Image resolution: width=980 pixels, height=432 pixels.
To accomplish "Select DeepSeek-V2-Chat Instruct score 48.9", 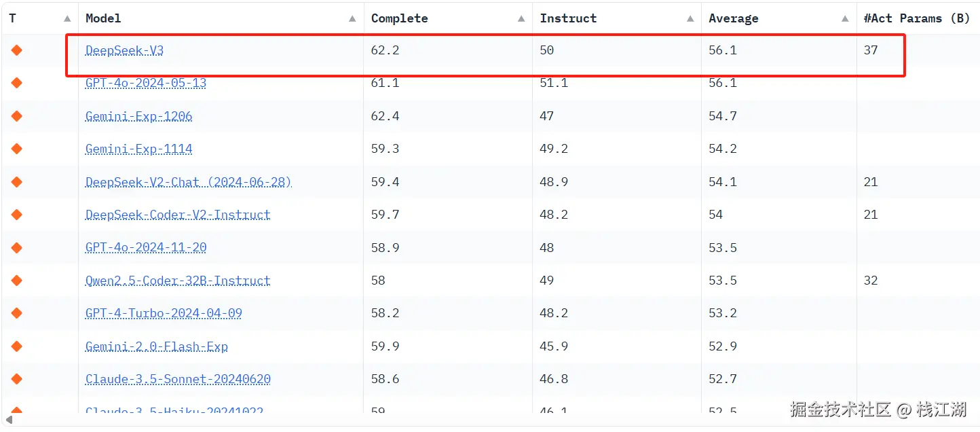I will 554,182.
